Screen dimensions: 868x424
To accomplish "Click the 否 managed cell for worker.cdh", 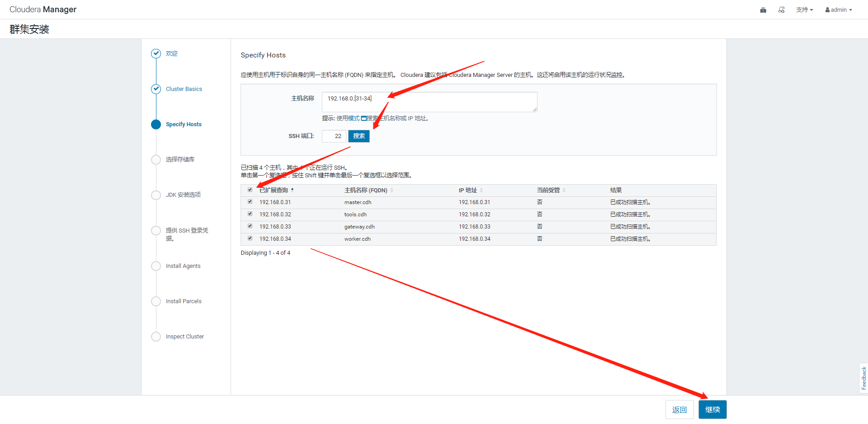I will (x=540, y=239).
